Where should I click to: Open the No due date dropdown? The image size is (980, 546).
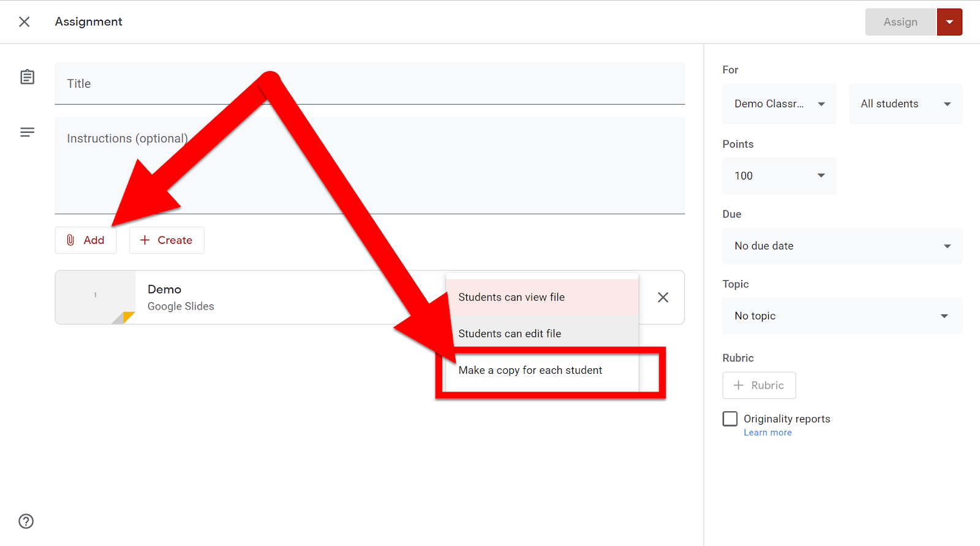(842, 246)
